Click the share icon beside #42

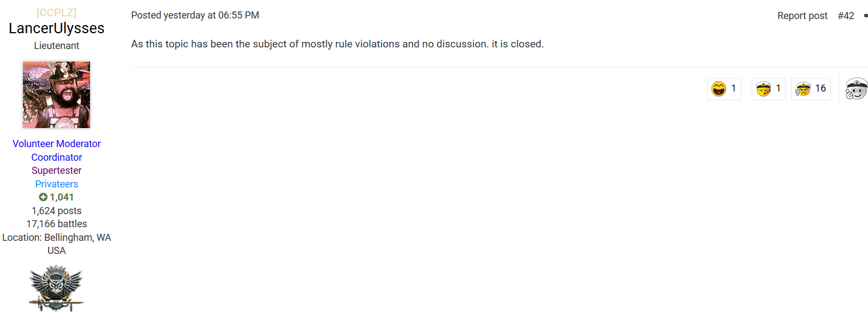point(865,16)
